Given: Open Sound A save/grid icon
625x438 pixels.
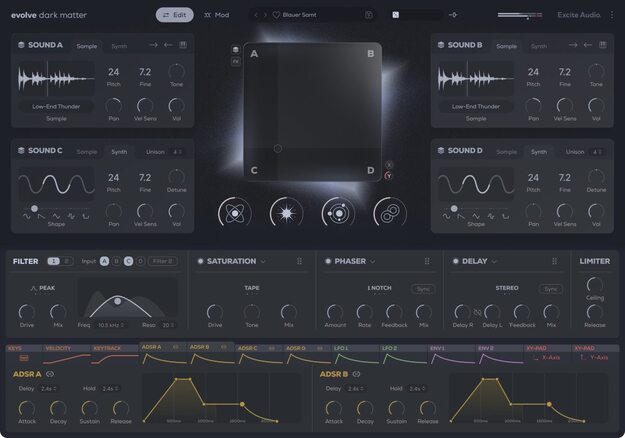Looking at the screenshot, I should click(183, 45).
